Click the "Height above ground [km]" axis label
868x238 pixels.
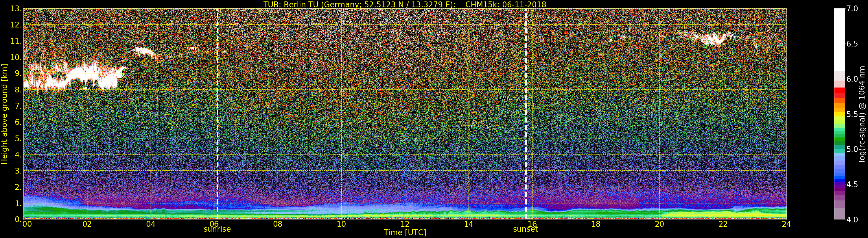pyautogui.click(x=4, y=114)
